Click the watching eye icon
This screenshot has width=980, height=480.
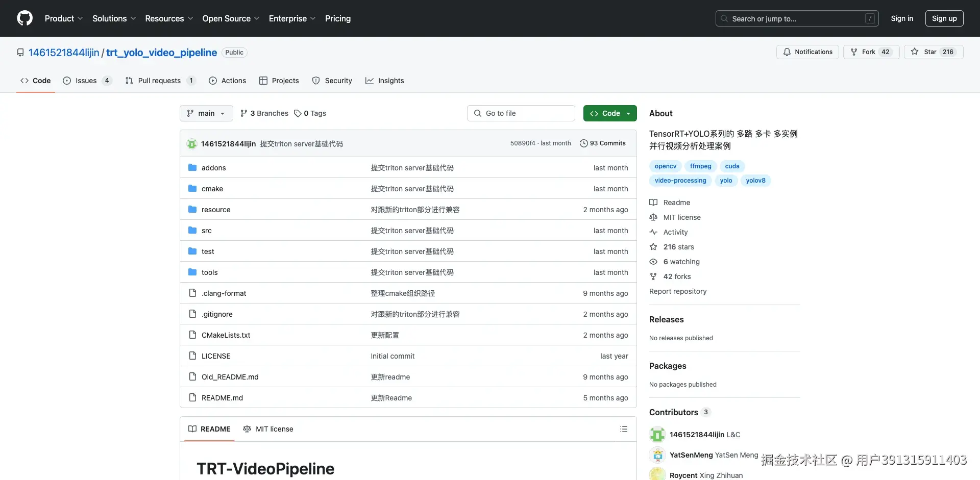click(653, 262)
